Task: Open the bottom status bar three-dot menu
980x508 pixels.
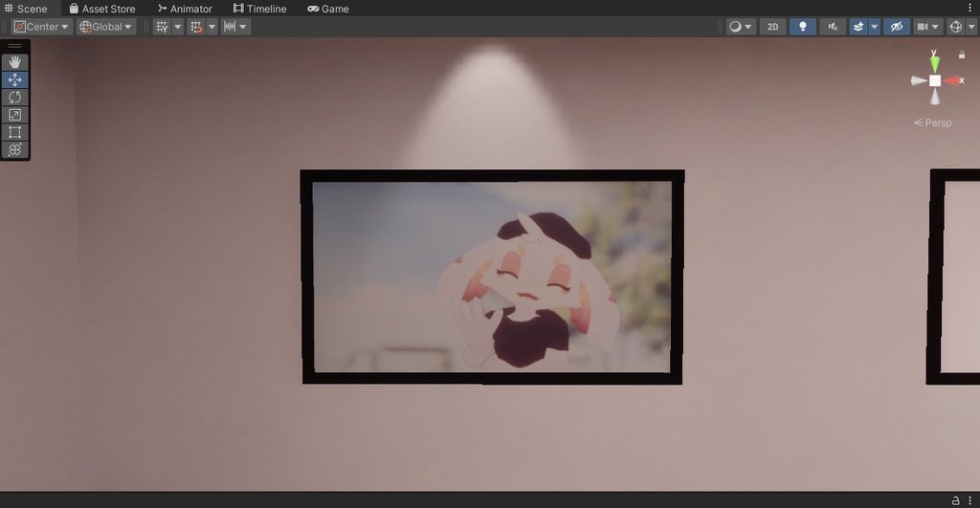Action: coord(970,500)
